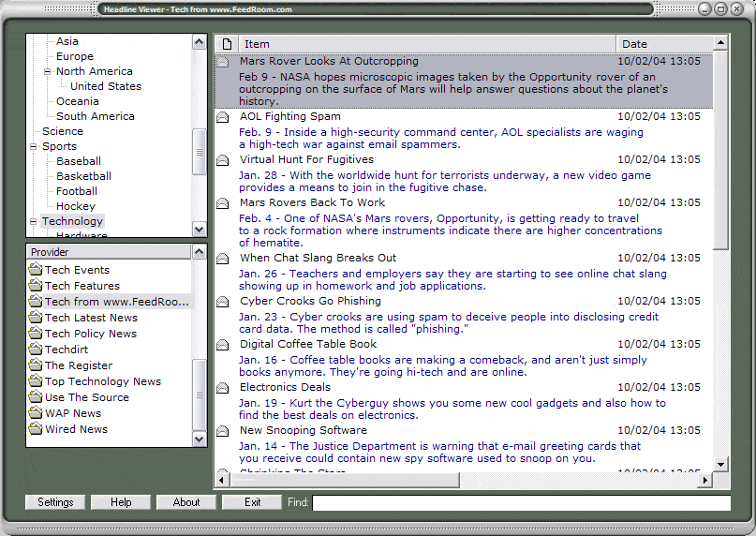Screen dimensions: 756x536
Task: Select the United States tree item
Action: click(x=106, y=86)
